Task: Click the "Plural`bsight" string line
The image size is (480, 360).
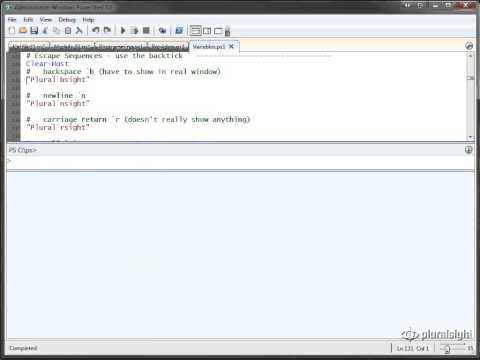Action: 58,80
